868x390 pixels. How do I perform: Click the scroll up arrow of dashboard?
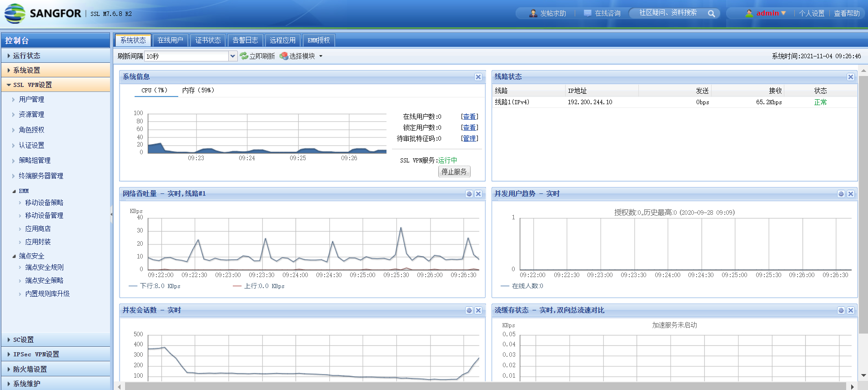tap(863, 71)
